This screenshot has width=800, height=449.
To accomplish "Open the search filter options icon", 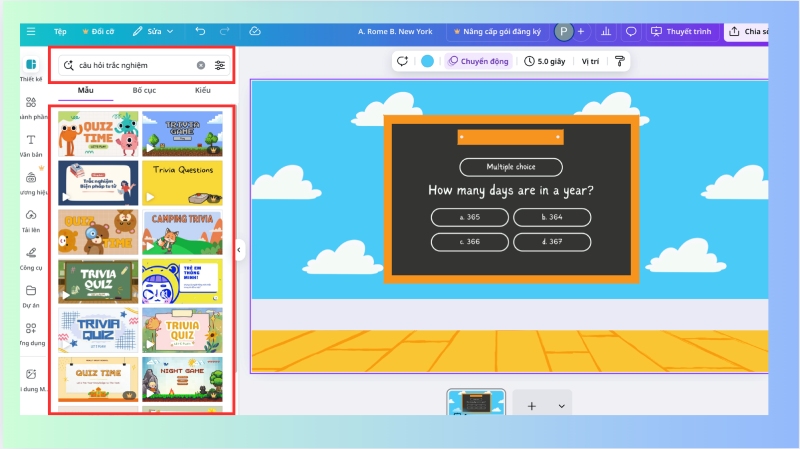I will [220, 65].
